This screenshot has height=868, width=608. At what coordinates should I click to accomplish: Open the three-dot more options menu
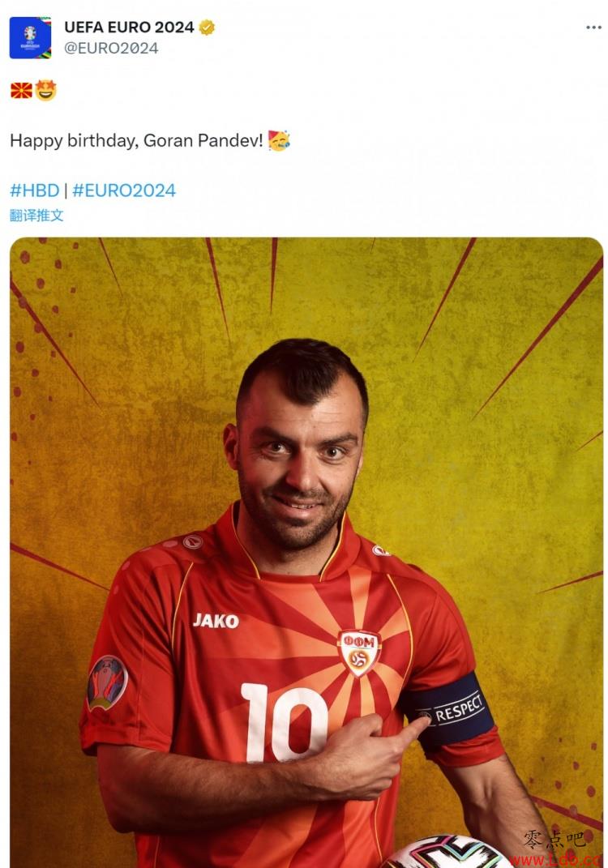tap(593, 27)
